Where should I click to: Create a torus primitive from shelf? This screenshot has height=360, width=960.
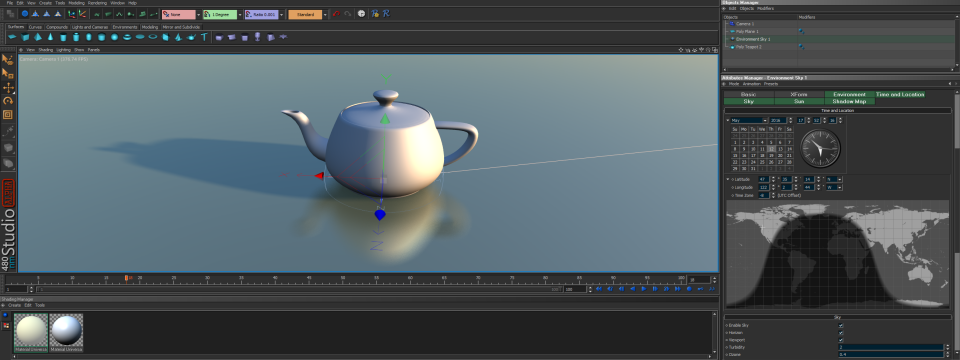[x=127, y=37]
